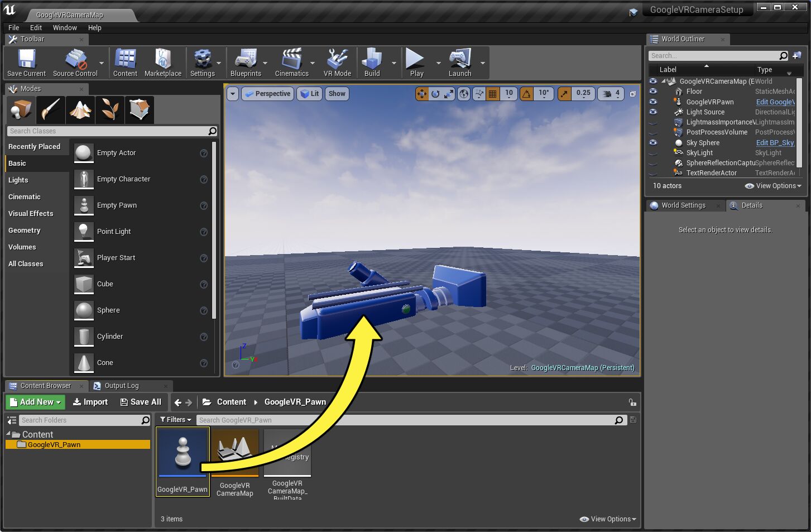Toggle visibility of GoogleVRPawn in World Outliner

pos(652,102)
